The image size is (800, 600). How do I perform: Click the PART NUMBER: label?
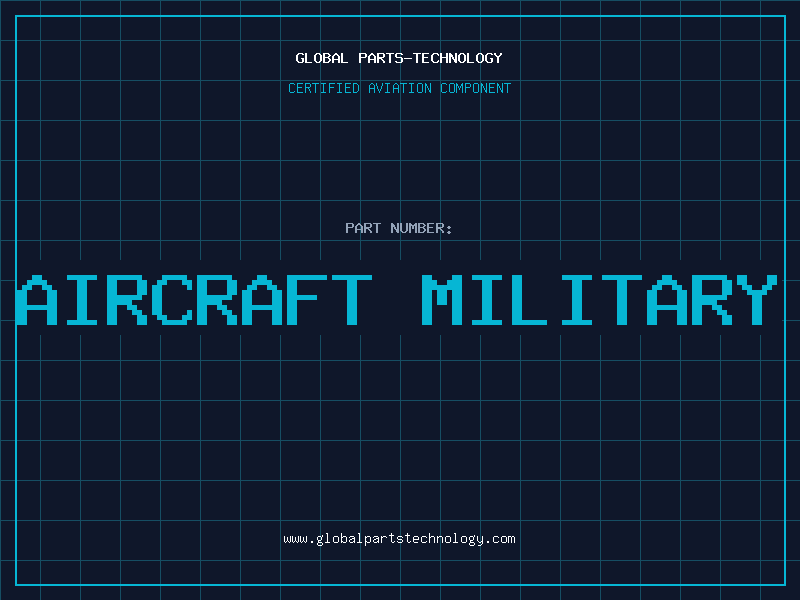[399, 228]
